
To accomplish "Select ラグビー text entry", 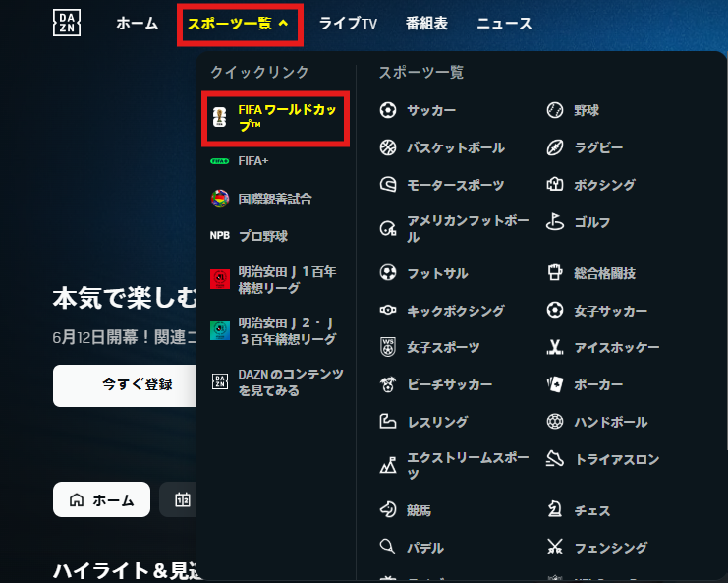I will click(x=598, y=147).
